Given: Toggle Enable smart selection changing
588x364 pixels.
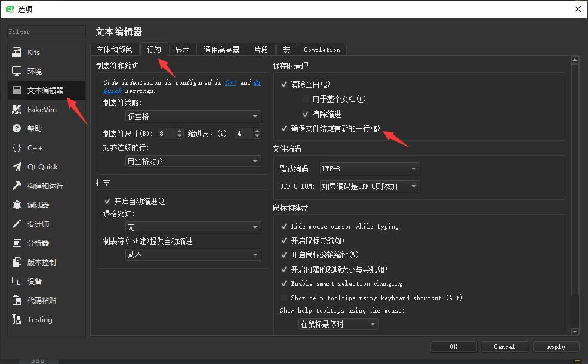Looking at the screenshot, I should (x=284, y=284).
